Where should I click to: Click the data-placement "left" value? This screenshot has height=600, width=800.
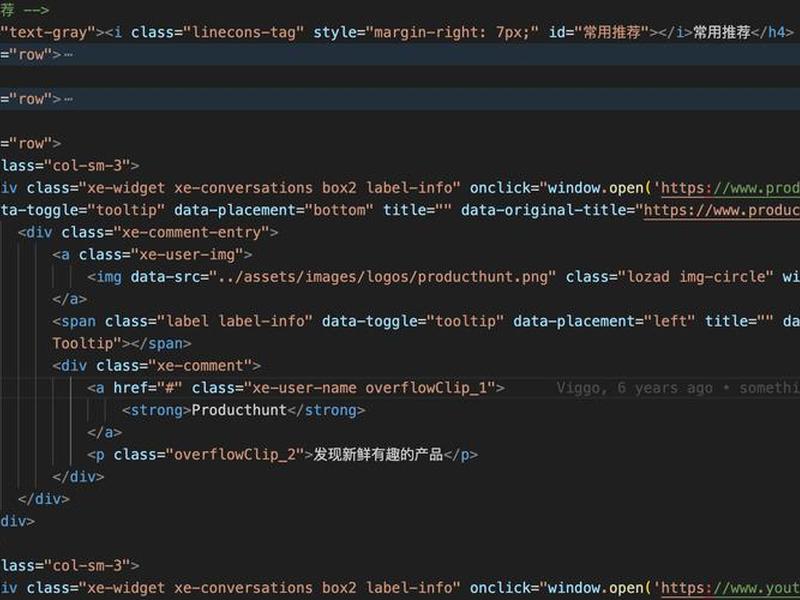669,321
